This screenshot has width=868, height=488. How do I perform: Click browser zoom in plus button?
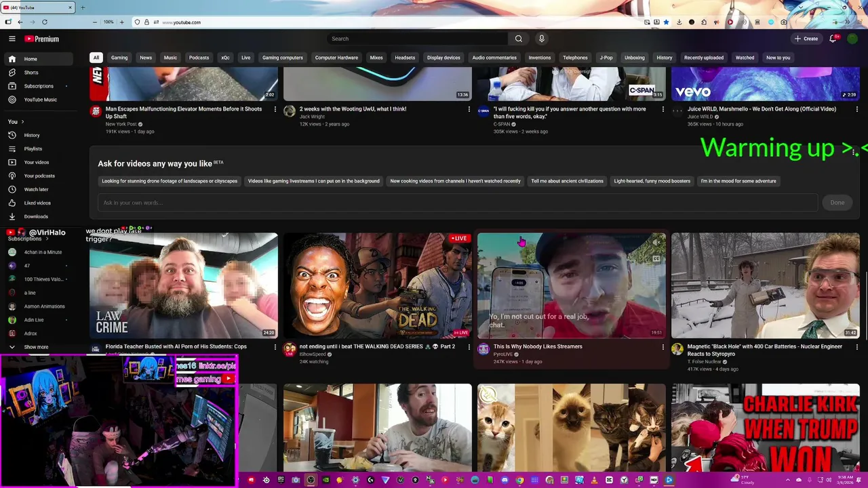coord(121,22)
